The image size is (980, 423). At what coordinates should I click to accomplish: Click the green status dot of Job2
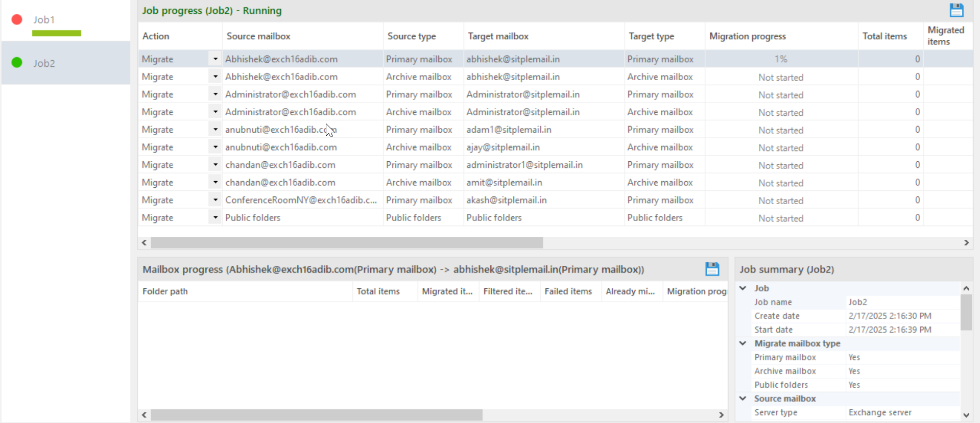[x=17, y=62]
